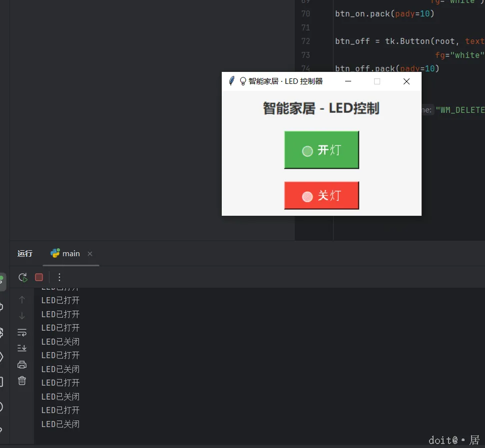Click the down arrow in console toolbar
This screenshot has width=485, height=448.
click(22, 315)
